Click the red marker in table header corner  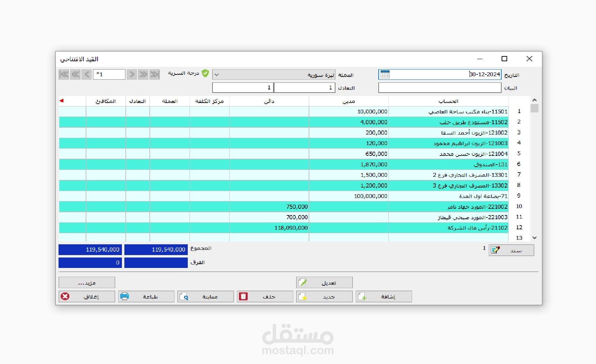coord(62,101)
